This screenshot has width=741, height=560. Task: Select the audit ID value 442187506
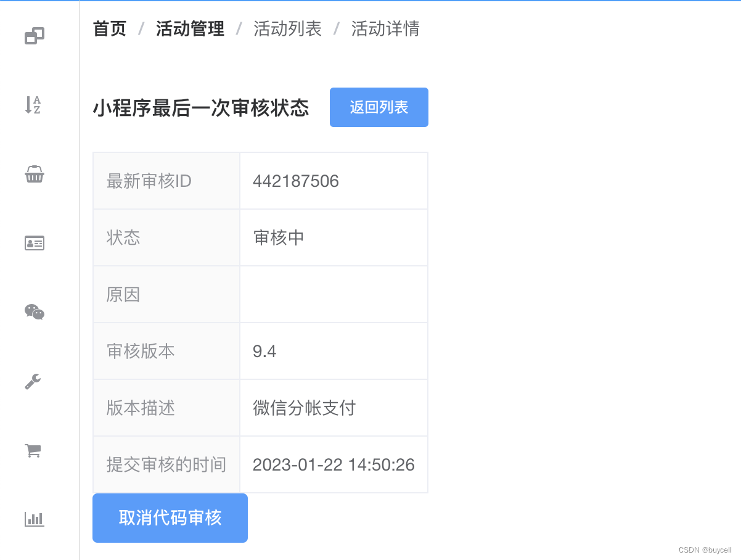(296, 181)
